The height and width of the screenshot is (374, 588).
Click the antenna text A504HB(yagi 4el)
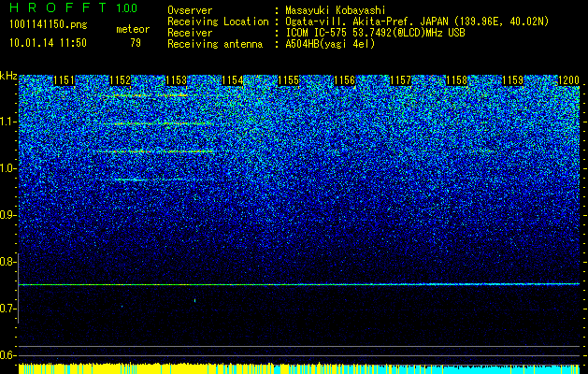point(330,44)
